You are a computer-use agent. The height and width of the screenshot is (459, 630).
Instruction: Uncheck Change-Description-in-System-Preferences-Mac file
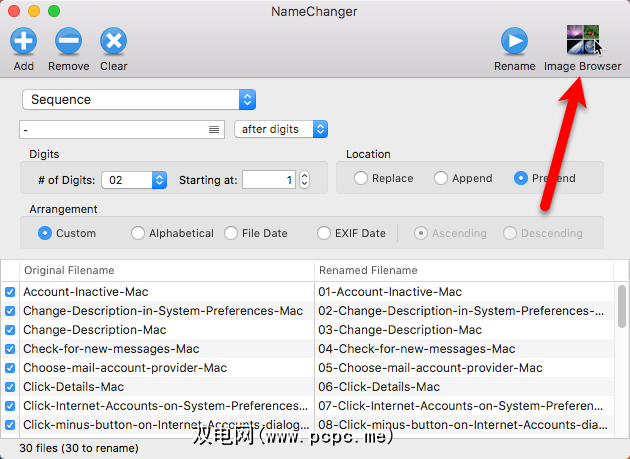(x=10, y=311)
